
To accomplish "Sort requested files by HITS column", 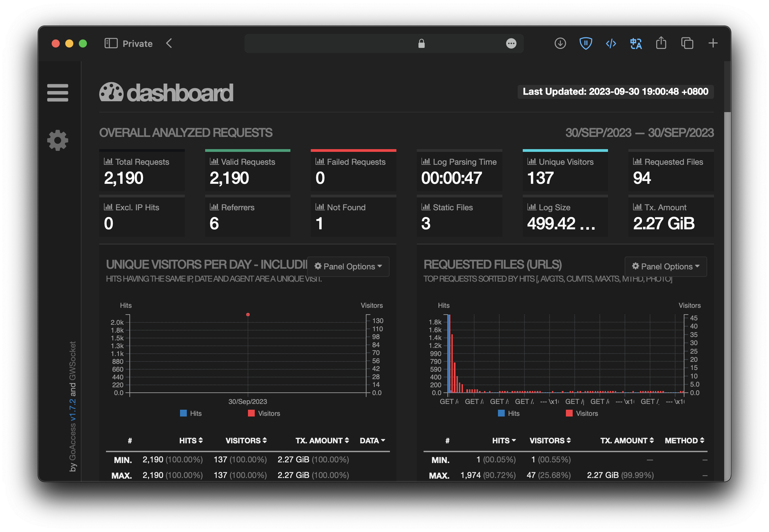I will coord(504,441).
